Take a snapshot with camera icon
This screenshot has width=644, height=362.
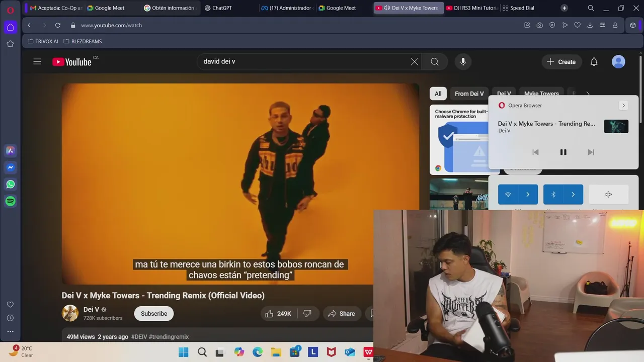[x=539, y=25]
